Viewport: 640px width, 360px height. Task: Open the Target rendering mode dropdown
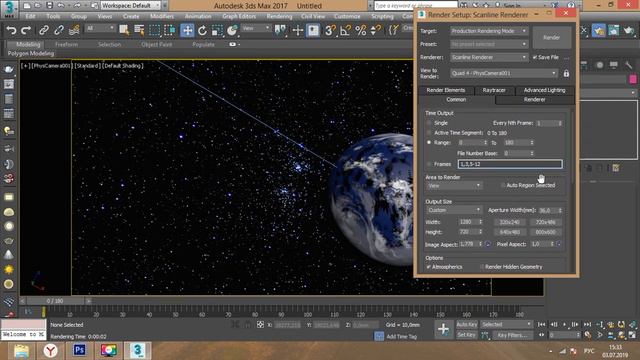click(489, 31)
